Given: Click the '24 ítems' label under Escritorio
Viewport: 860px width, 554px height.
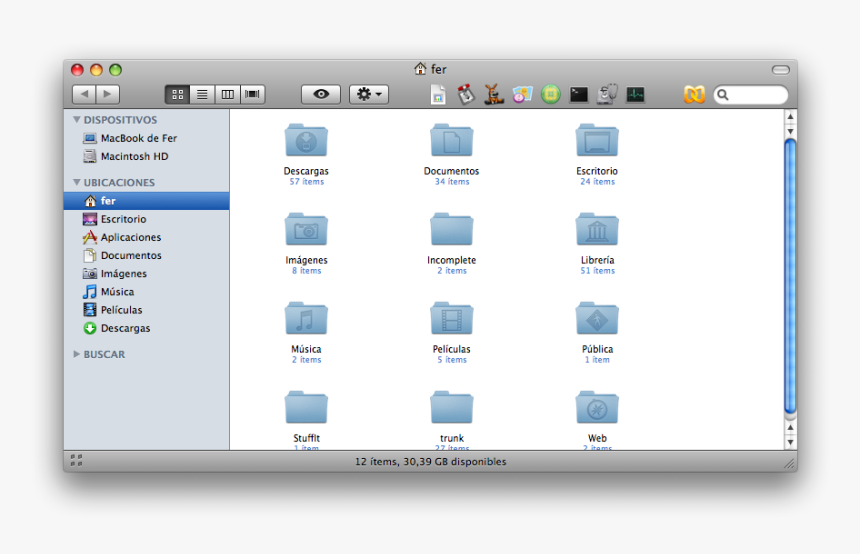Looking at the screenshot, I should (x=597, y=182).
